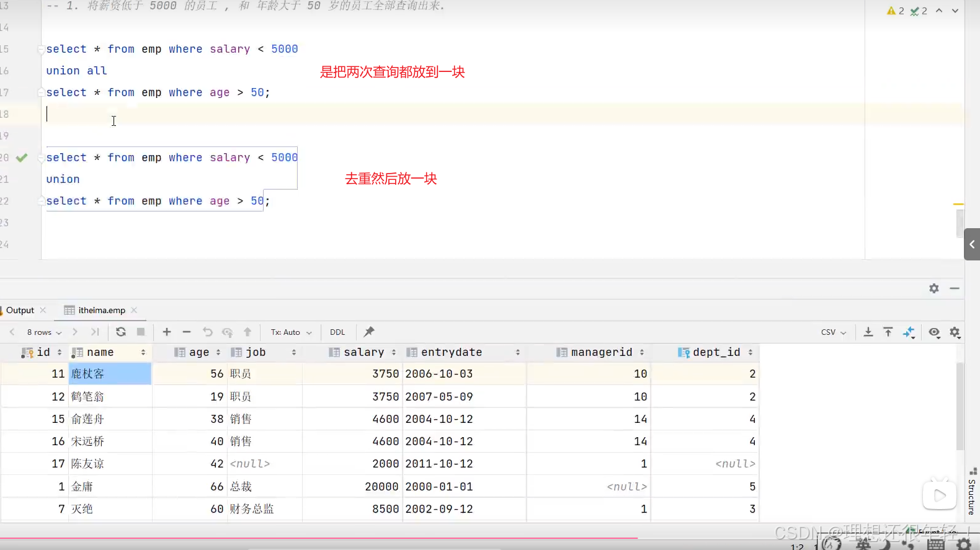Sort by the job column arrows
The height and width of the screenshot is (550, 980).
294,352
